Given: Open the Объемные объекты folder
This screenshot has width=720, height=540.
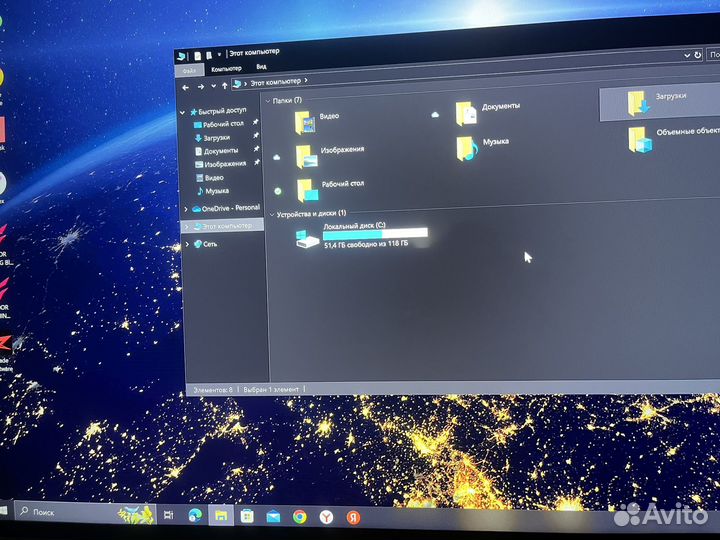Looking at the screenshot, I should click(640, 138).
